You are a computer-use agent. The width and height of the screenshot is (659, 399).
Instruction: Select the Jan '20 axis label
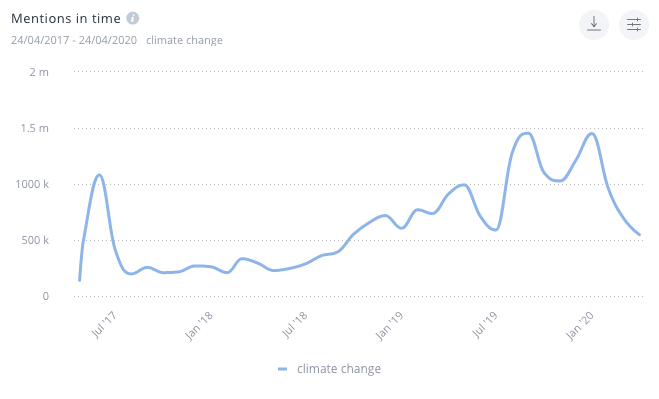point(580,326)
